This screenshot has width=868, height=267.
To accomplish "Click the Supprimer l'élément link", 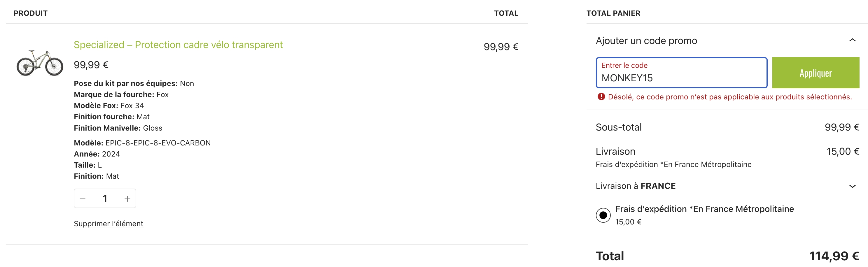I will (108, 224).
